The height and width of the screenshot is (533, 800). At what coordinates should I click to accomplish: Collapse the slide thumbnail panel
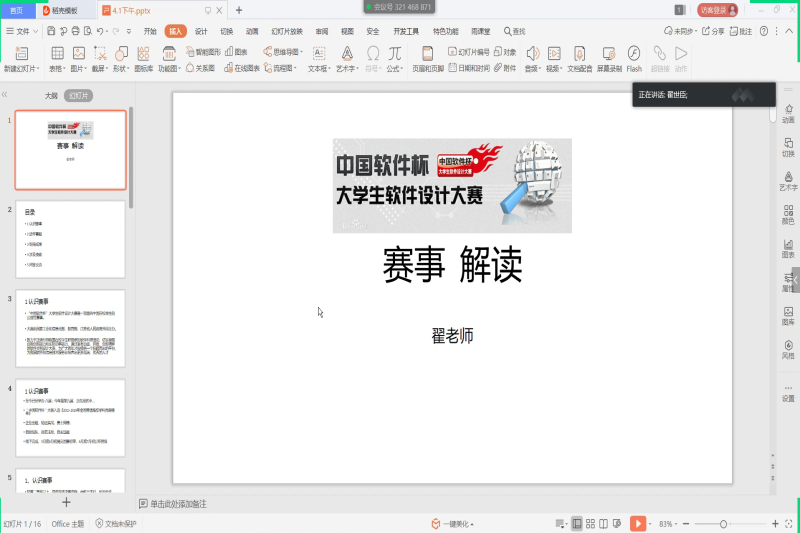(x=5, y=94)
